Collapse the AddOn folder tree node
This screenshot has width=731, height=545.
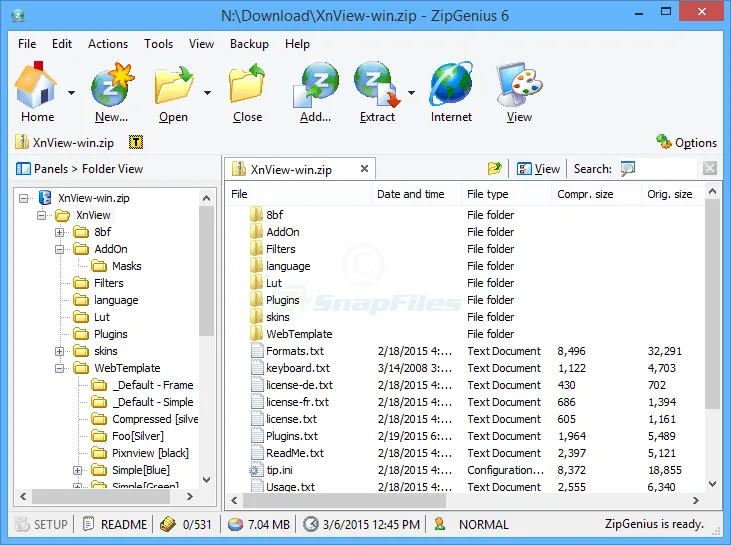click(x=59, y=249)
